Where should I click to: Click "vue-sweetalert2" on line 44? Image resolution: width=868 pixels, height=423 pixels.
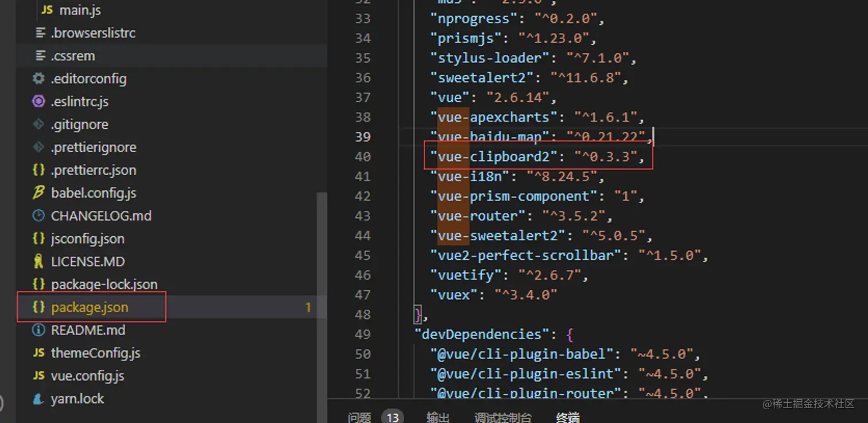coord(498,235)
